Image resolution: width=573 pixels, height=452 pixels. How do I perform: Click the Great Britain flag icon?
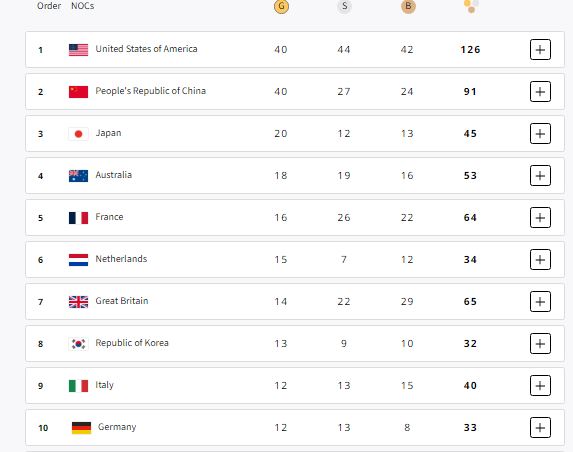[78, 302]
